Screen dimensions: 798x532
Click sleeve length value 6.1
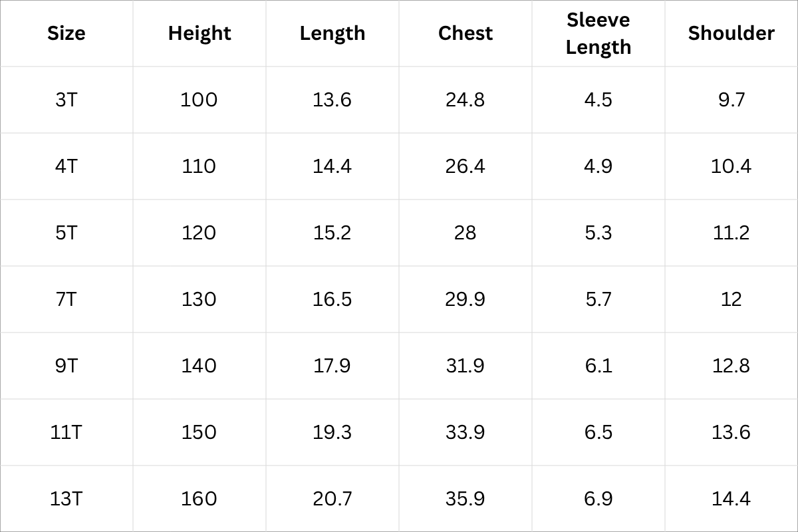coord(598,366)
